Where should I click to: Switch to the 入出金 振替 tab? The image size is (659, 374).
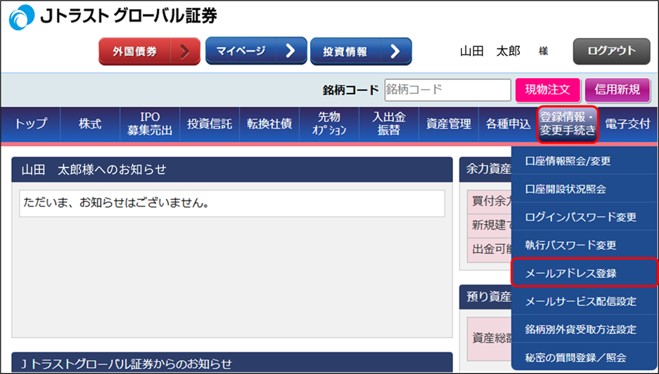388,124
